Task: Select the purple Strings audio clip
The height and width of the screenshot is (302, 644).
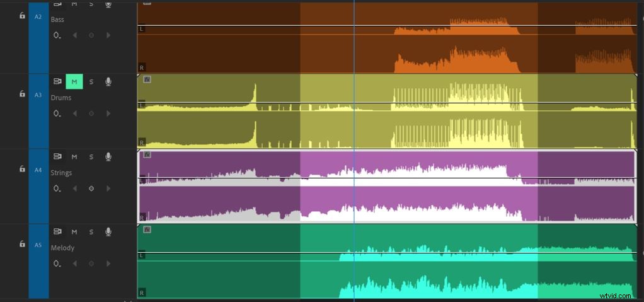Action: (x=386, y=186)
